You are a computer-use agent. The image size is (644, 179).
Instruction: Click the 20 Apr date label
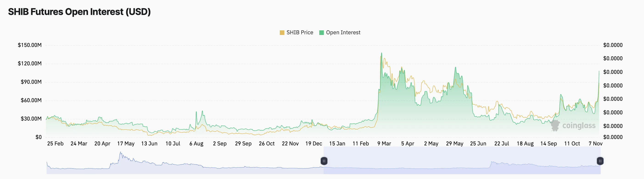pos(102,144)
